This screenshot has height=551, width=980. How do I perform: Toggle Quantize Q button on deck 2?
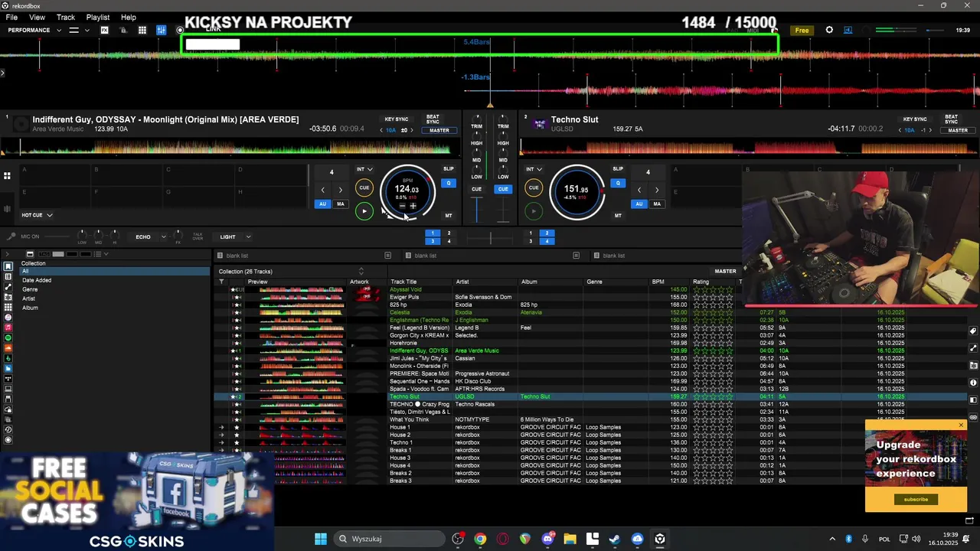click(x=618, y=184)
